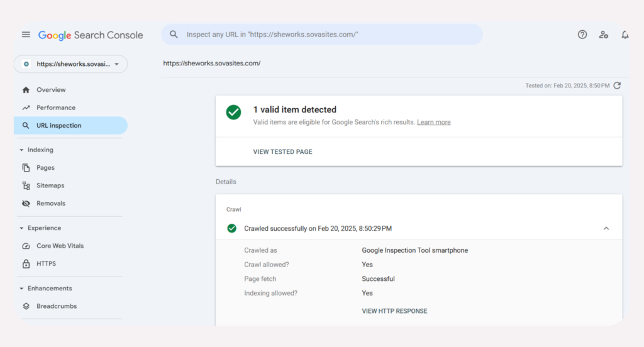Open the Help question mark icon

pyautogui.click(x=582, y=35)
